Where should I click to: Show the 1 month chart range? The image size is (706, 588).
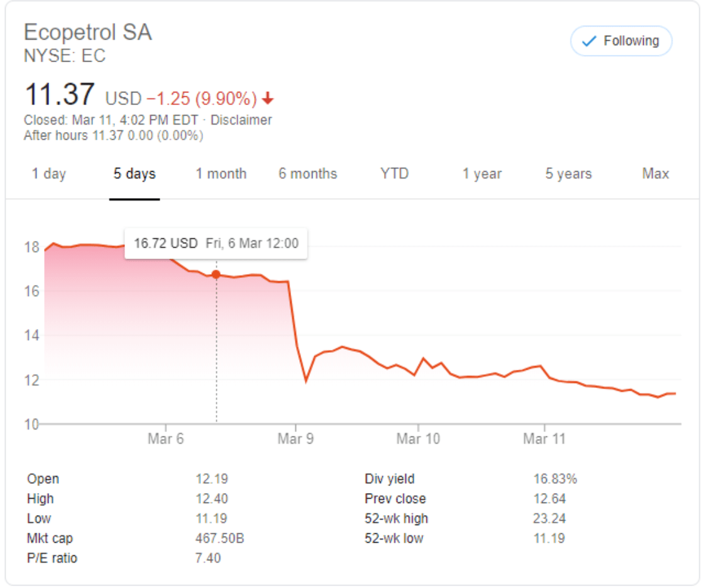point(221,174)
